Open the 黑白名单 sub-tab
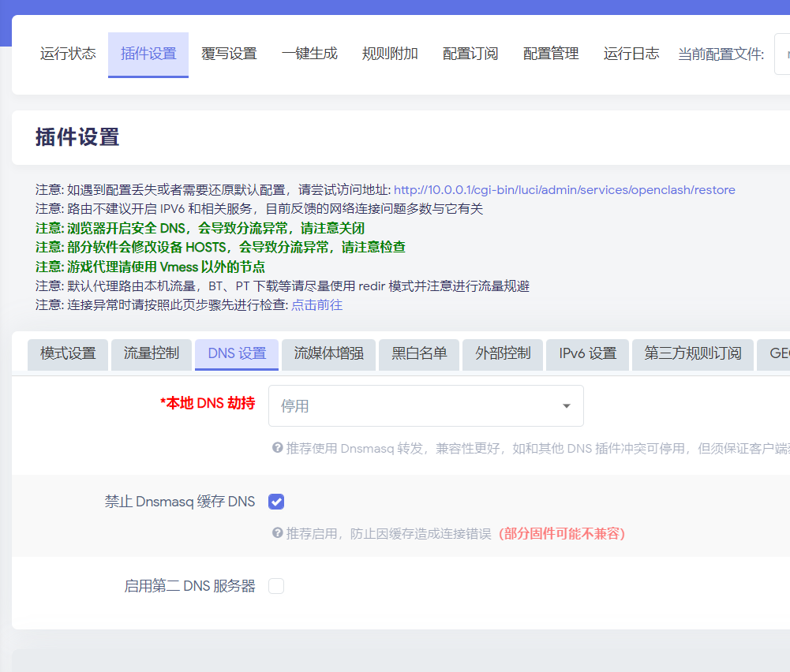790x672 pixels. point(419,354)
